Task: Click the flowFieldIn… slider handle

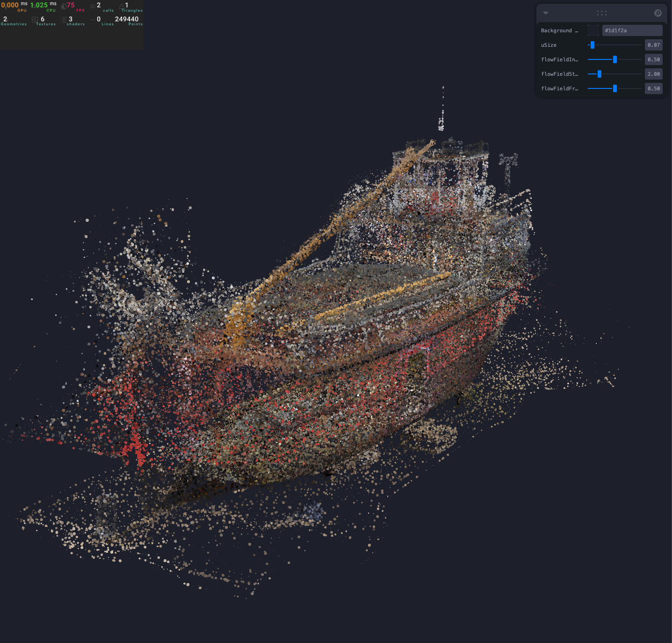Action: click(614, 59)
